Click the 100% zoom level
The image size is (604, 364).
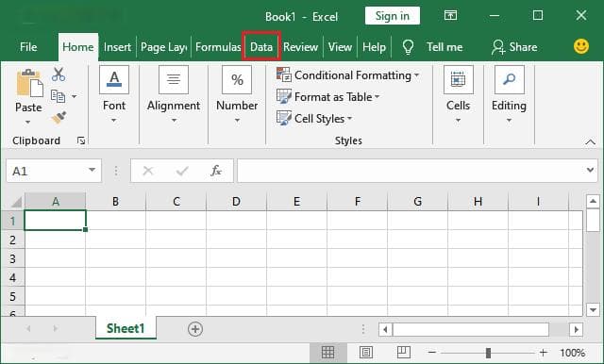click(x=573, y=353)
